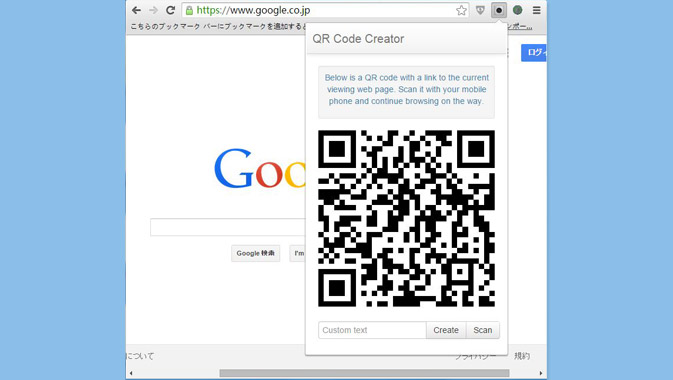
Task: Open the Chrome hamburger menu
Action: coord(537,10)
